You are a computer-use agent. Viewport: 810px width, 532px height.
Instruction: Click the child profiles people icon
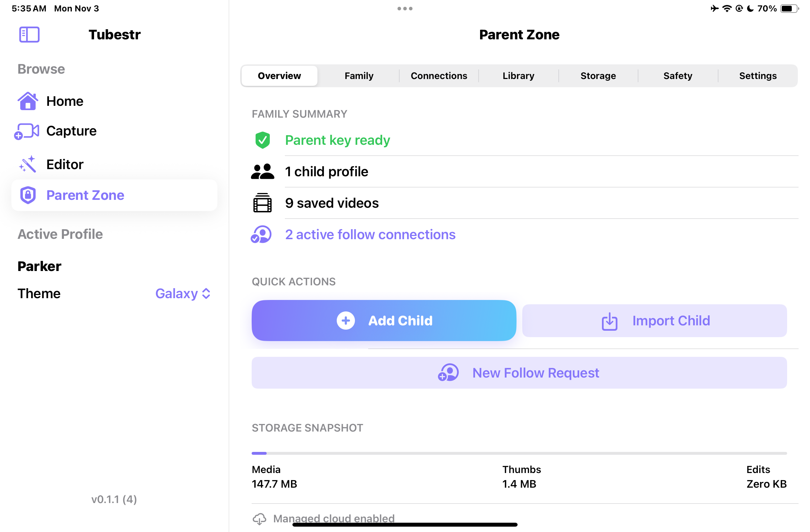[x=262, y=171]
